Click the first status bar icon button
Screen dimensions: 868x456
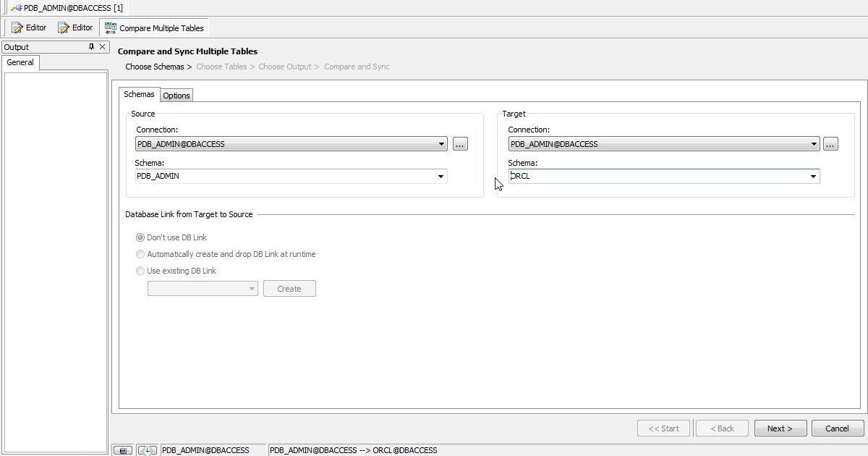(122, 450)
